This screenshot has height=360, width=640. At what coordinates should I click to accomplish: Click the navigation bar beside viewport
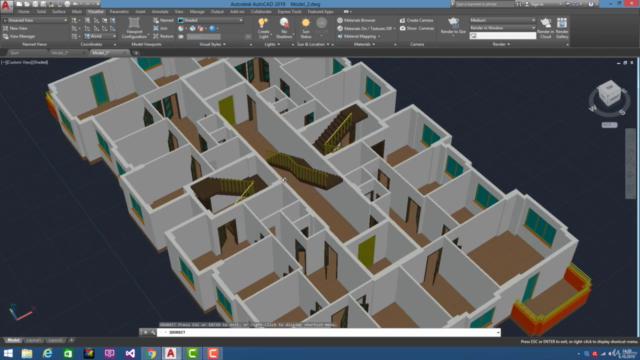tap(630, 163)
